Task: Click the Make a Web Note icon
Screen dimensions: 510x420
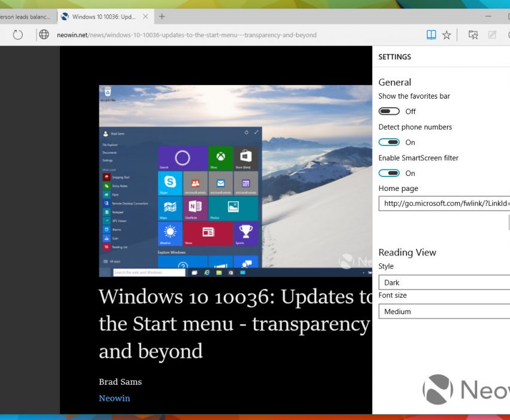Action: point(493,35)
